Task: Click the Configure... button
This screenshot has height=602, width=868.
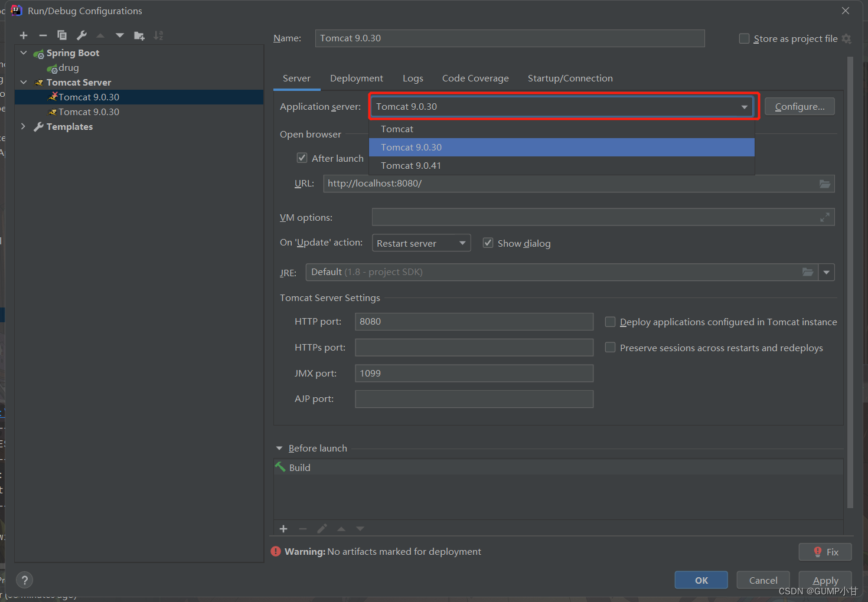Action: click(x=800, y=106)
